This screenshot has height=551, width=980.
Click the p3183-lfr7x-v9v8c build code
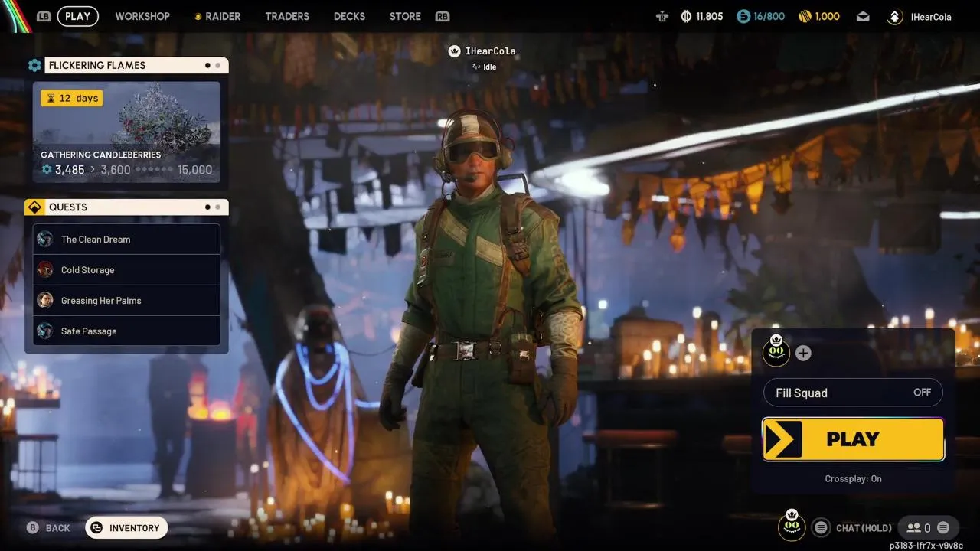(x=926, y=545)
